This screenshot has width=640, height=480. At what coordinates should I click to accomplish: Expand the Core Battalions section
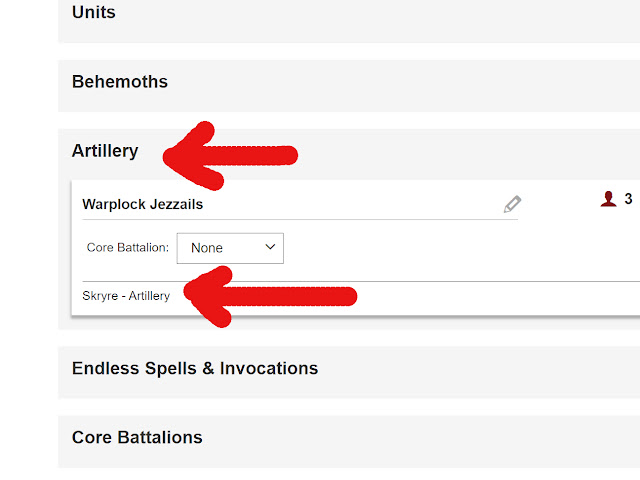[137, 437]
